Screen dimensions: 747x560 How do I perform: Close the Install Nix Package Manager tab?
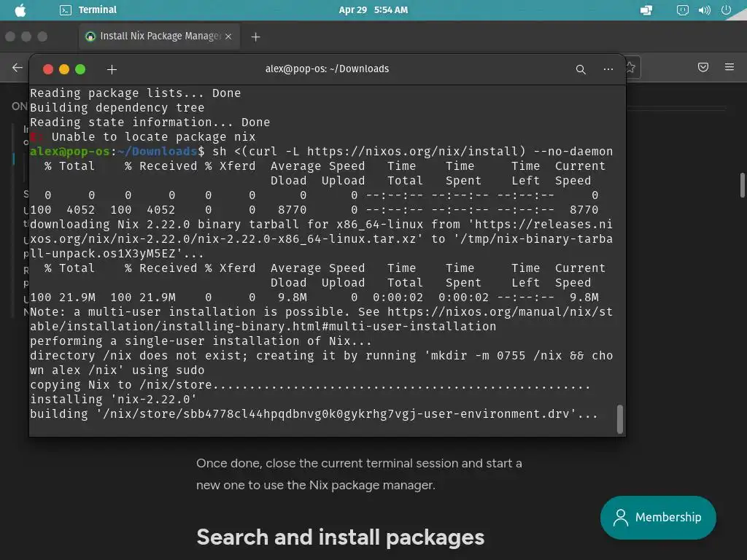coord(228,36)
